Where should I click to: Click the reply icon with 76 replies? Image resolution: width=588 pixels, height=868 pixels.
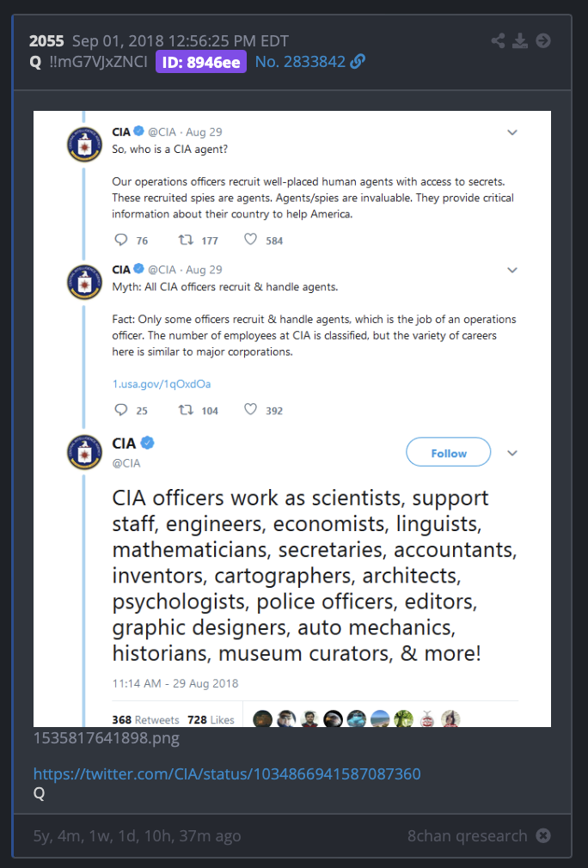(120, 240)
